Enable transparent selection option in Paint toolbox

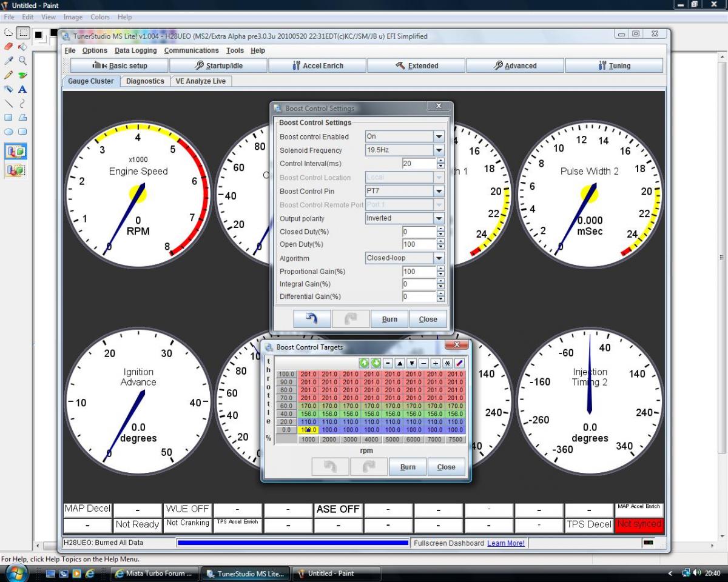(x=16, y=170)
